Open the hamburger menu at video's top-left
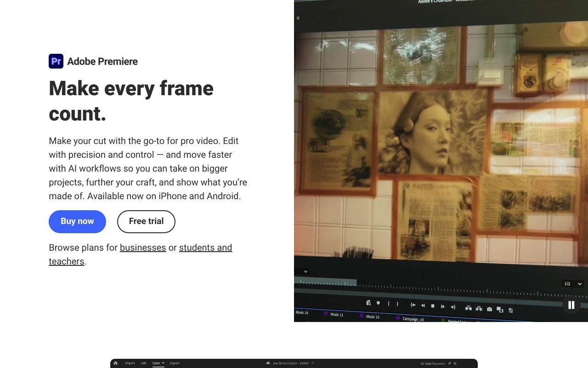Screen dimensions: 588x368 click(x=298, y=18)
